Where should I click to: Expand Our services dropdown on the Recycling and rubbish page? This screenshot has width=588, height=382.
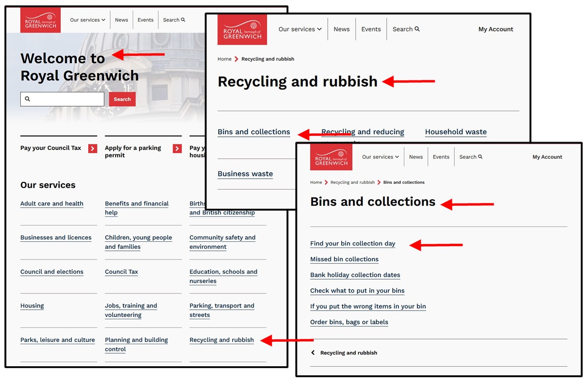pos(300,29)
